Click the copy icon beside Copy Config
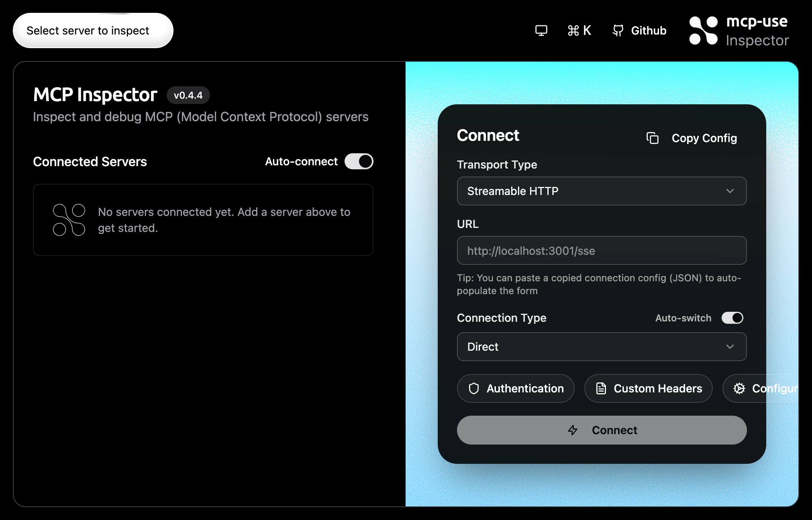The height and width of the screenshot is (520, 812). click(x=652, y=138)
